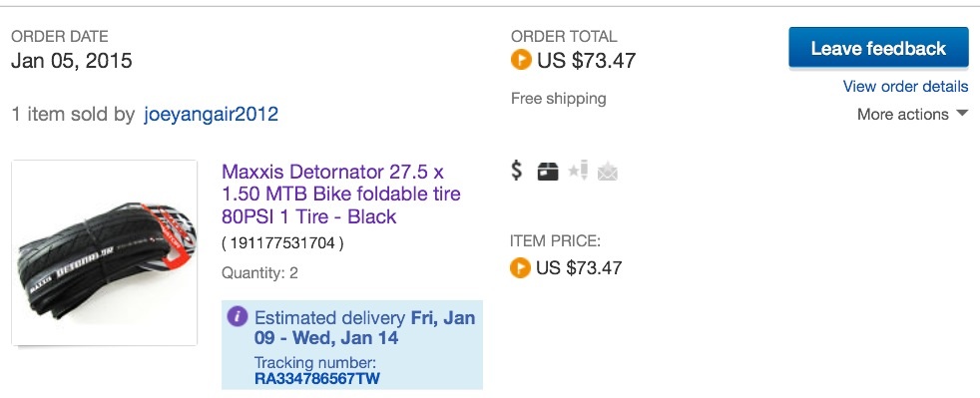Click the Estimated delivery info box
980x398 pixels.
coord(352,345)
